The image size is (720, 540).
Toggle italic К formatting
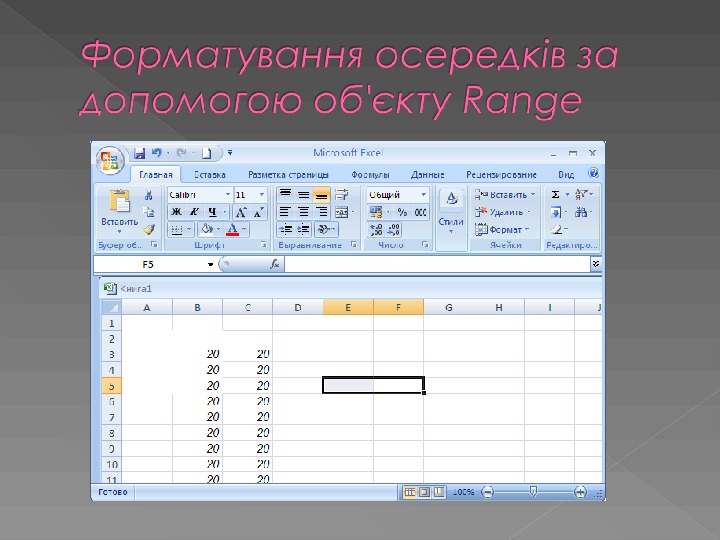click(194, 212)
